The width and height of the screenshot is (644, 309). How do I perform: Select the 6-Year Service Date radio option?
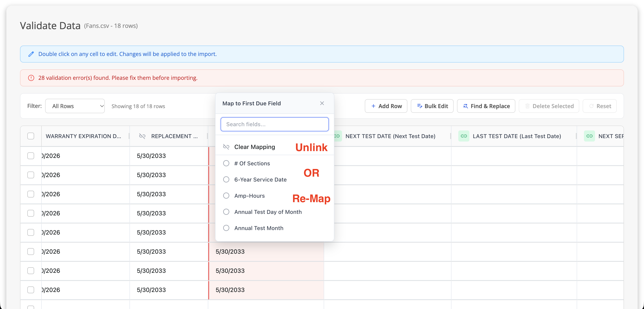coord(226,180)
